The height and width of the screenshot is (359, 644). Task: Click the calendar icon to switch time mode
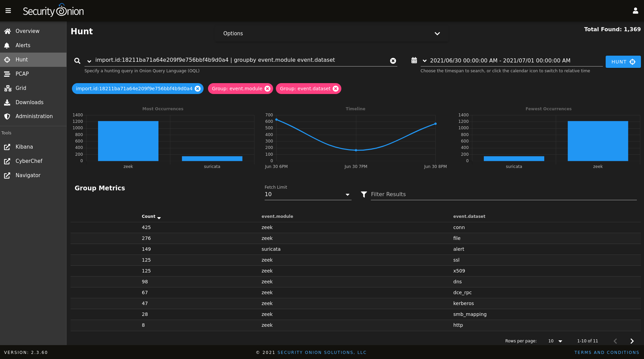tap(414, 60)
